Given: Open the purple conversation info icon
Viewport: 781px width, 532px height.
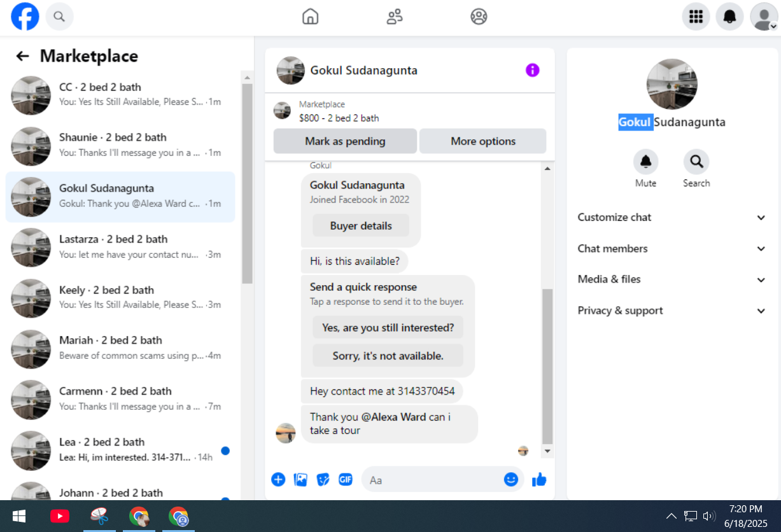Looking at the screenshot, I should [533, 70].
